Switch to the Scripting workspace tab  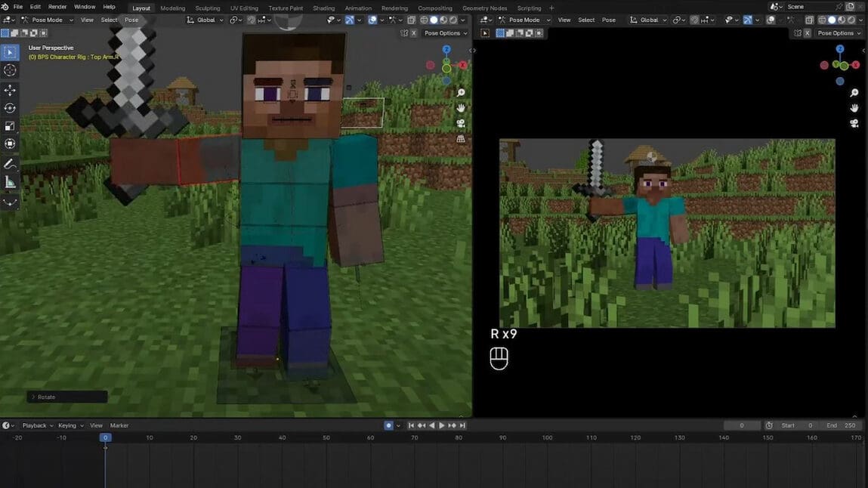pos(529,8)
